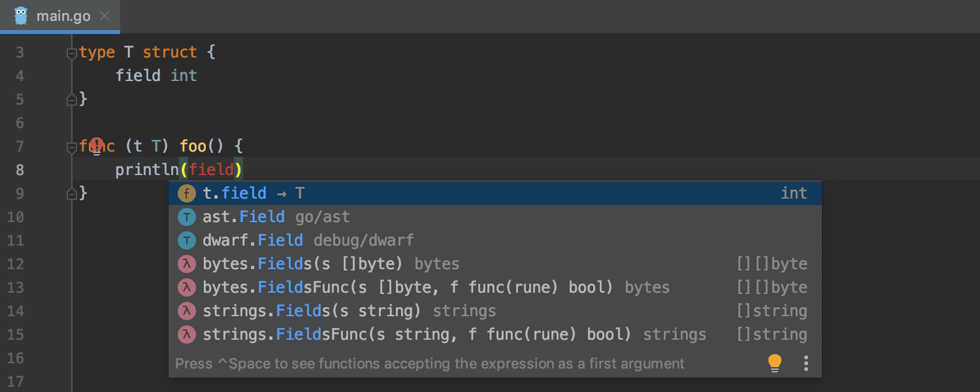Click the type icon beside ast.Field
Screen dimensions: 980x392
(187, 217)
